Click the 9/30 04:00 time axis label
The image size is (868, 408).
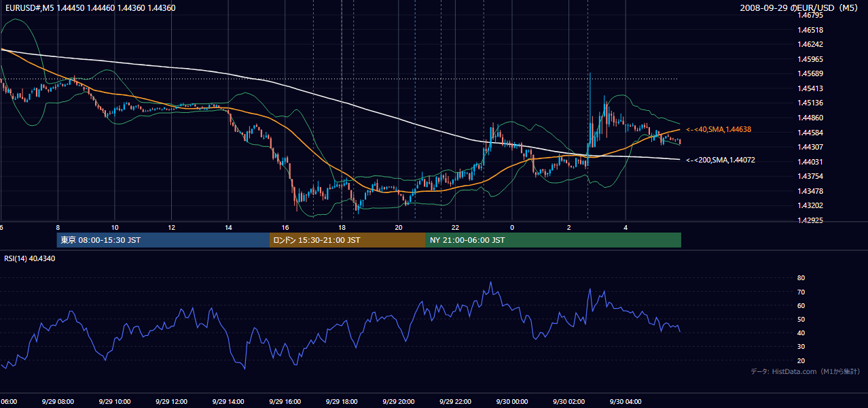click(626, 402)
